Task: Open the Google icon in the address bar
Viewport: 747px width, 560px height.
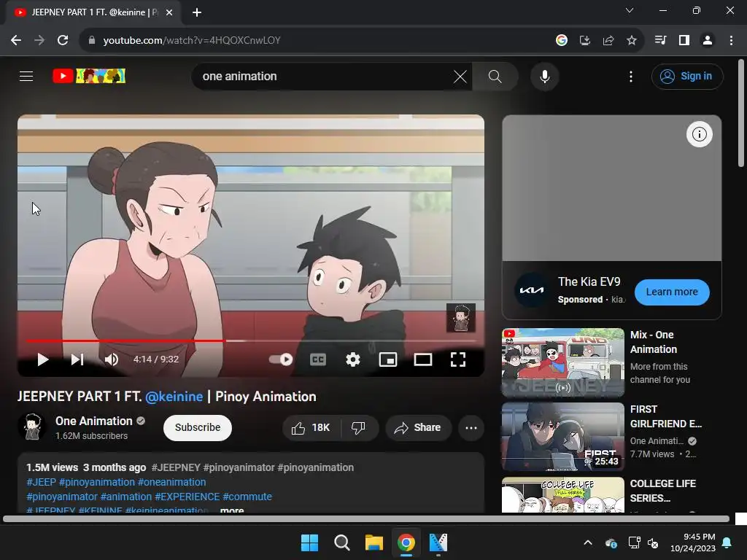Action: [562, 41]
